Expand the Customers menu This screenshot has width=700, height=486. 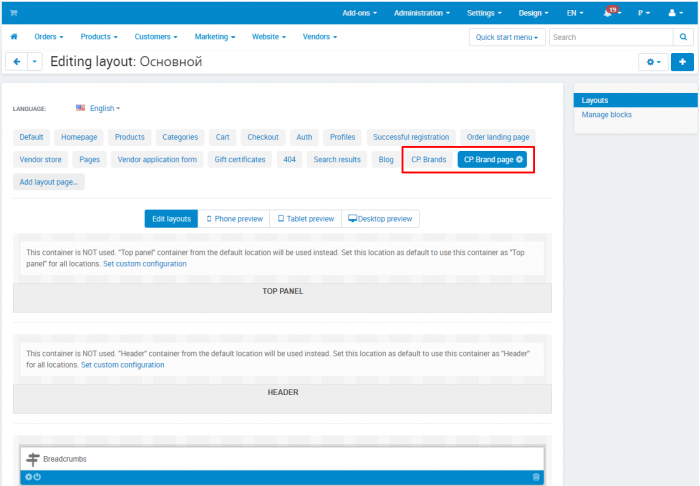(156, 37)
